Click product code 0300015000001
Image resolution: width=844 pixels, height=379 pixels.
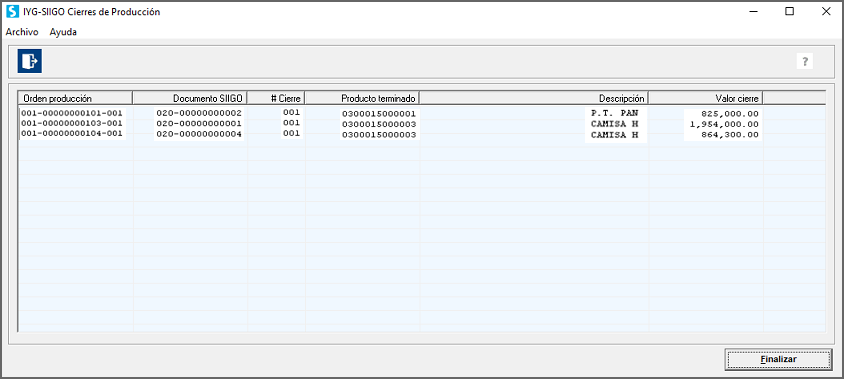379,115
